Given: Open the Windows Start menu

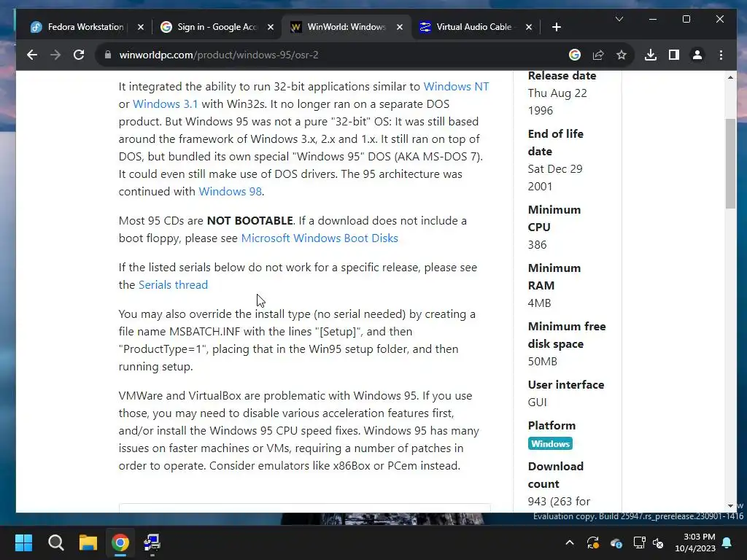Looking at the screenshot, I should pyautogui.click(x=23, y=542).
